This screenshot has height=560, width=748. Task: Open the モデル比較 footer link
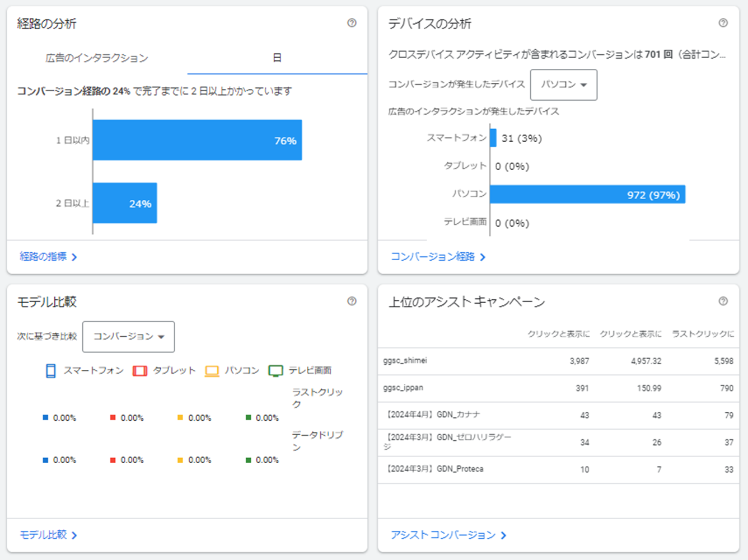(43, 535)
